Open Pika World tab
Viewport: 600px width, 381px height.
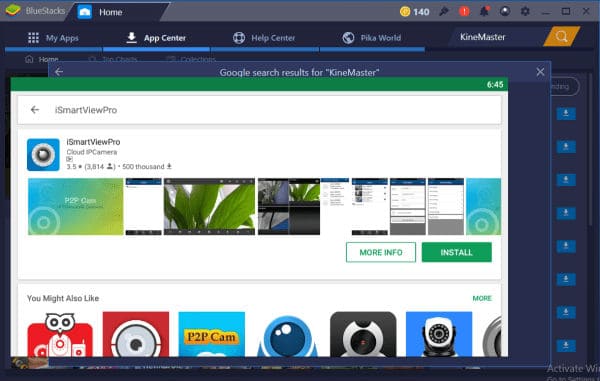(x=372, y=38)
